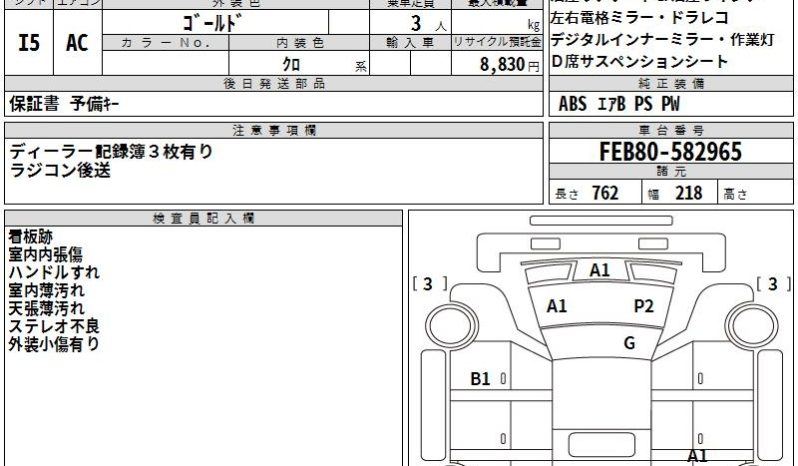
Task: Click the "注意事項欄" section header
Action: [x=274, y=131]
